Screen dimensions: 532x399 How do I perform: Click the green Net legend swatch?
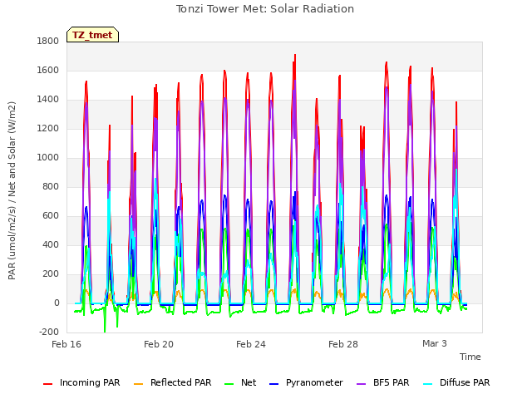[x=229, y=384]
